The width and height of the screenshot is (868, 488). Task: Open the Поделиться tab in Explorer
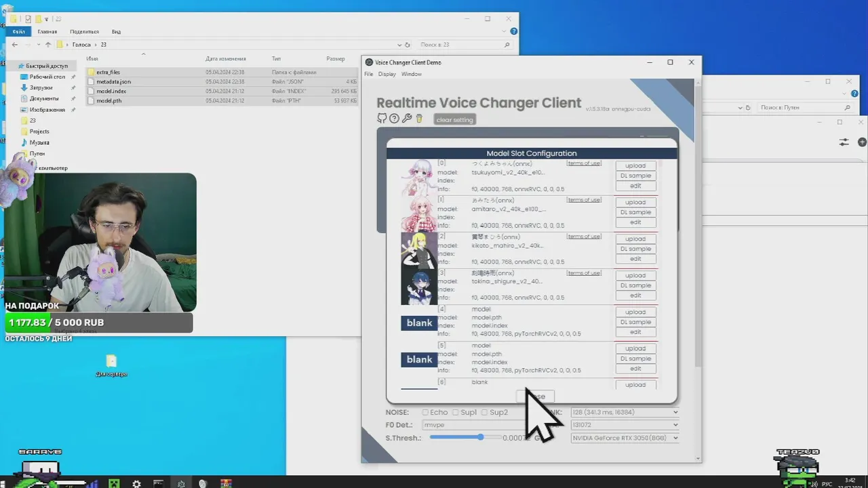point(84,32)
